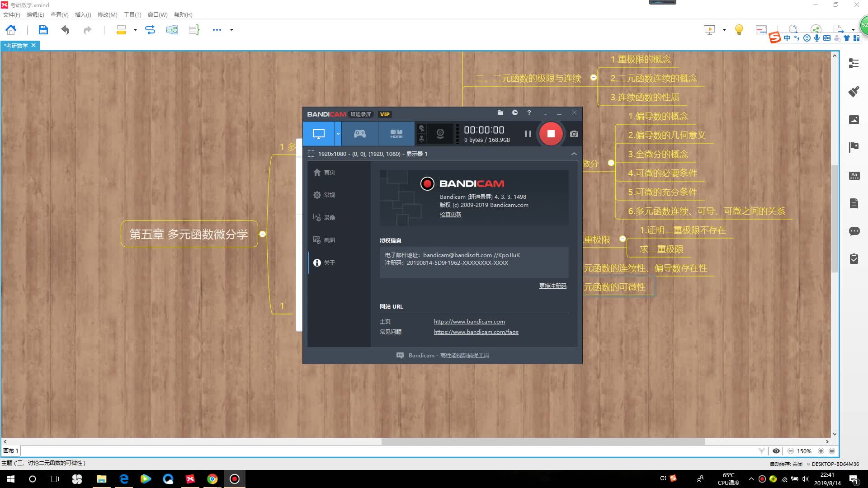The image size is (868, 488).
Task: Open the comments panel in sidebar
Action: tap(854, 231)
